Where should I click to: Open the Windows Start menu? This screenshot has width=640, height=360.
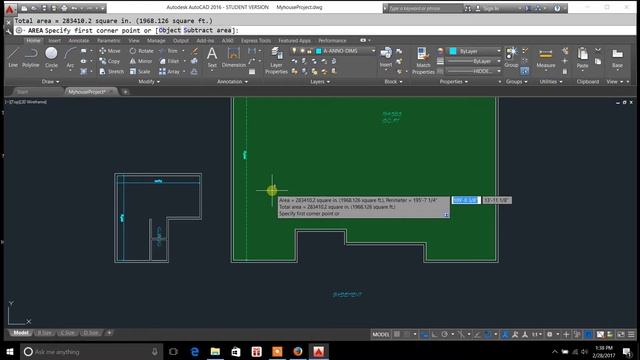pos(10,351)
